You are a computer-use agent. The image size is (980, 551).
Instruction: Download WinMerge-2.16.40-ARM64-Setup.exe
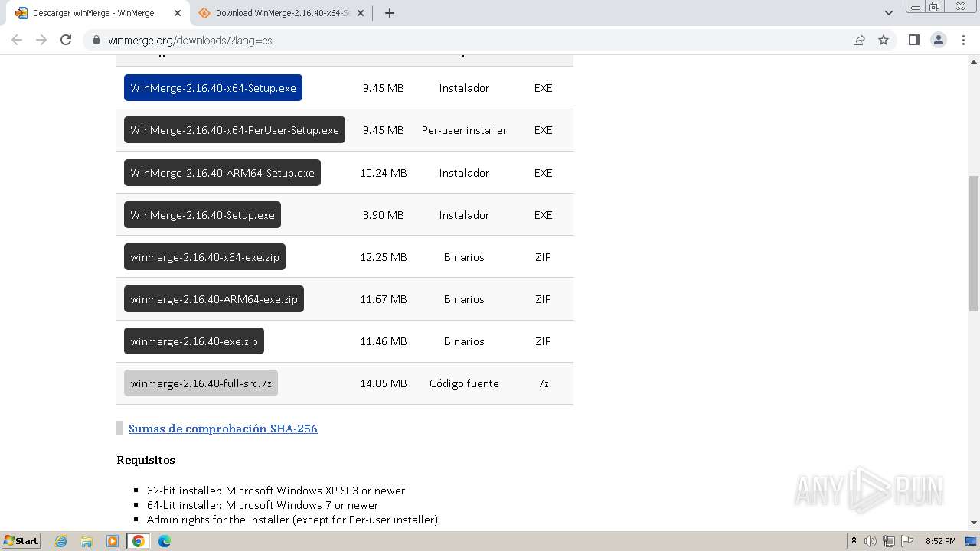pos(222,173)
